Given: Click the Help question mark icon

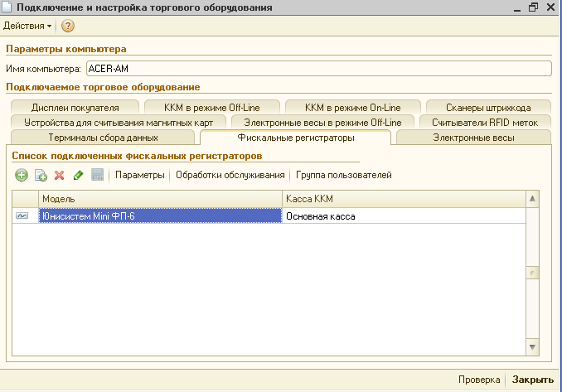Looking at the screenshot, I should click(68, 26).
